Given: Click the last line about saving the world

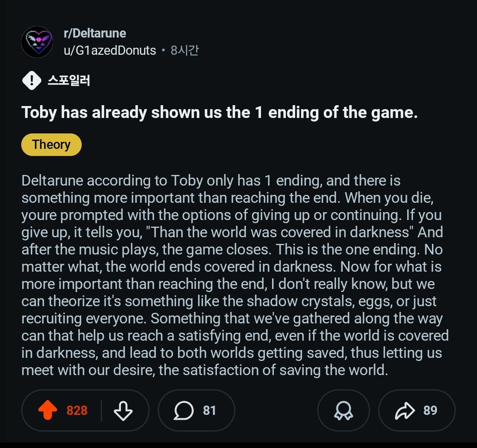Looking at the screenshot, I should tap(205, 370).
